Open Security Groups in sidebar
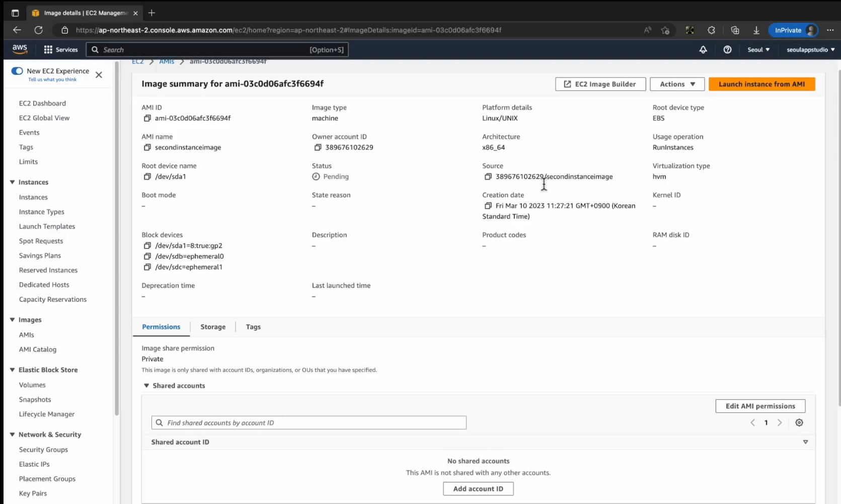841x504 pixels. (x=43, y=450)
